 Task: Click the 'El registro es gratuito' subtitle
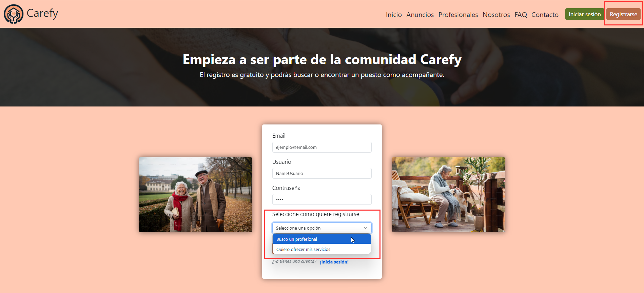pos(322,75)
